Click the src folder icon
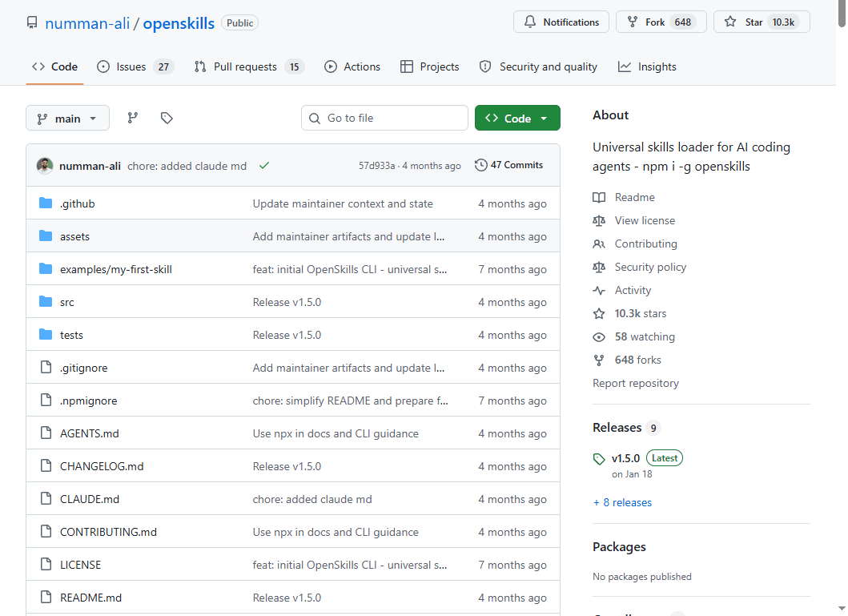Image resolution: width=848 pixels, height=616 pixels. pyautogui.click(x=46, y=302)
